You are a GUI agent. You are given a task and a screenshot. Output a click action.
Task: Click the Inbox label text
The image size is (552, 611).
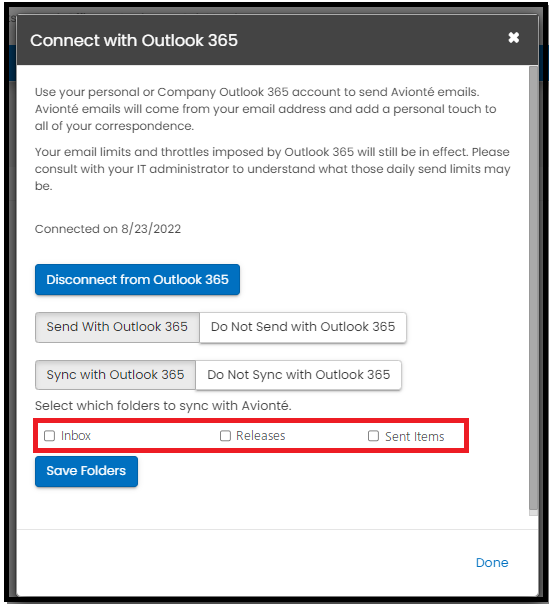76,436
